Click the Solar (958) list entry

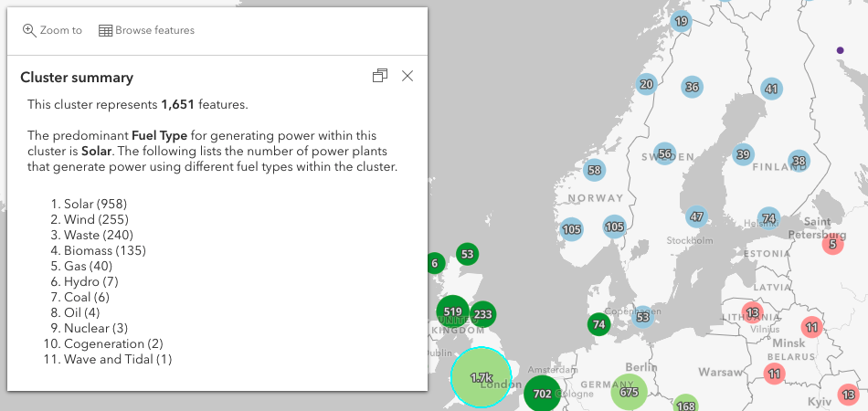coord(95,204)
